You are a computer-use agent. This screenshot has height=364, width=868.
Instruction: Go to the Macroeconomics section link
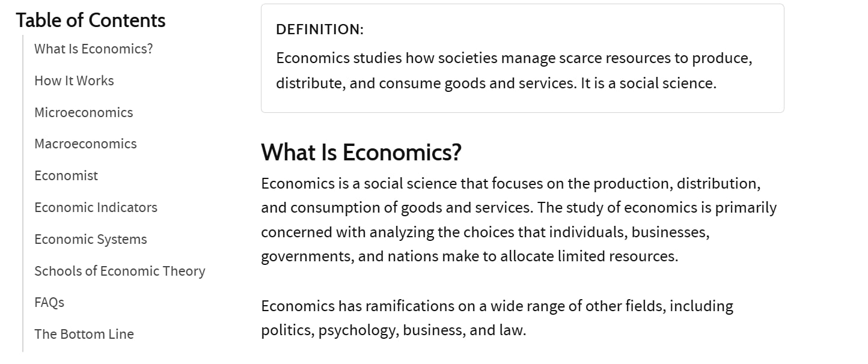(85, 144)
